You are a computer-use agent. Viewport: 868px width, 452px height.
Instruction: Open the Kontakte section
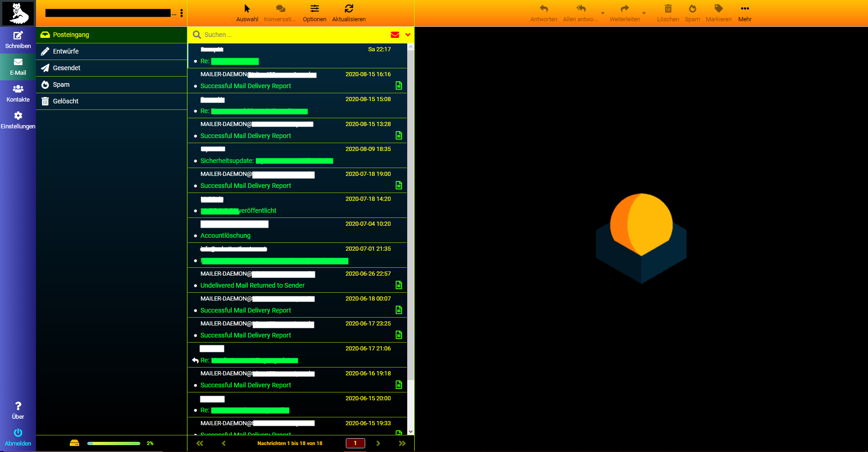point(18,89)
